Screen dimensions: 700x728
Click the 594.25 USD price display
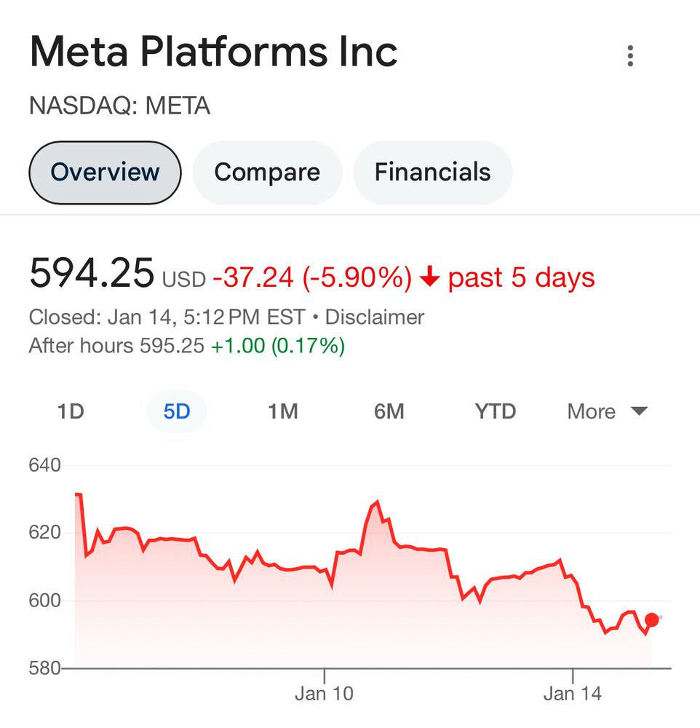pyautogui.click(x=116, y=275)
